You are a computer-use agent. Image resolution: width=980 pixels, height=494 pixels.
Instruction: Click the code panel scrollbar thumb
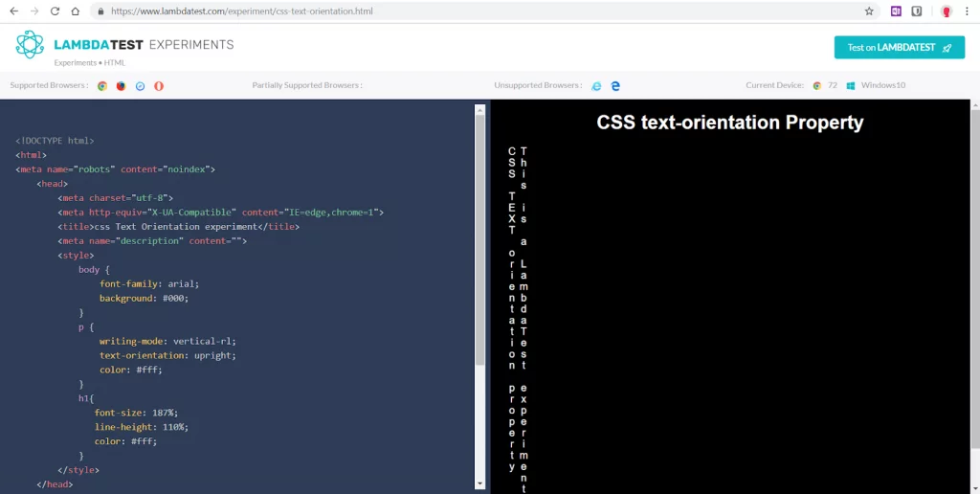480,240
